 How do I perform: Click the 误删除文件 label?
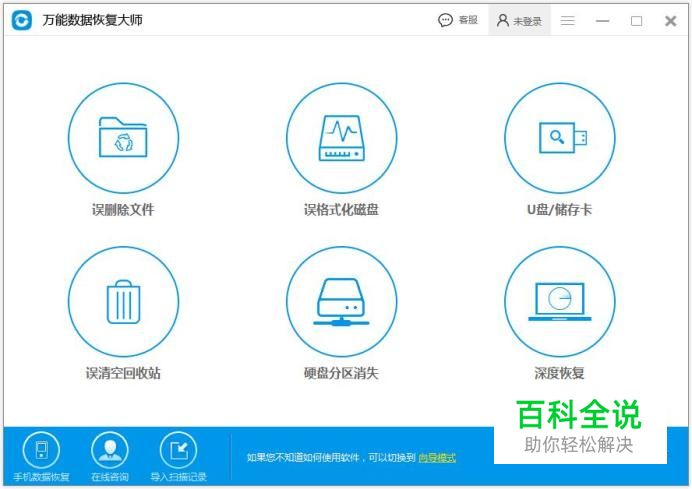(x=123, y=210)
